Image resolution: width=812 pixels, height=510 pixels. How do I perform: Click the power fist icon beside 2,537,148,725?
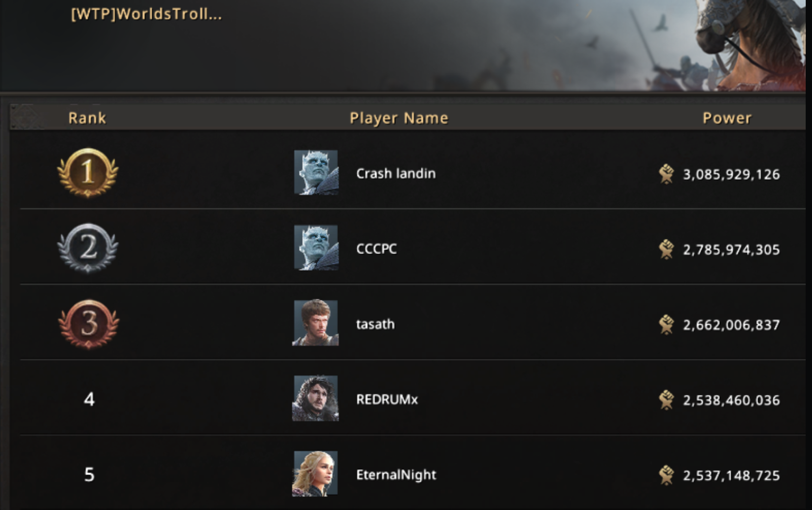[x=666, y=475]
